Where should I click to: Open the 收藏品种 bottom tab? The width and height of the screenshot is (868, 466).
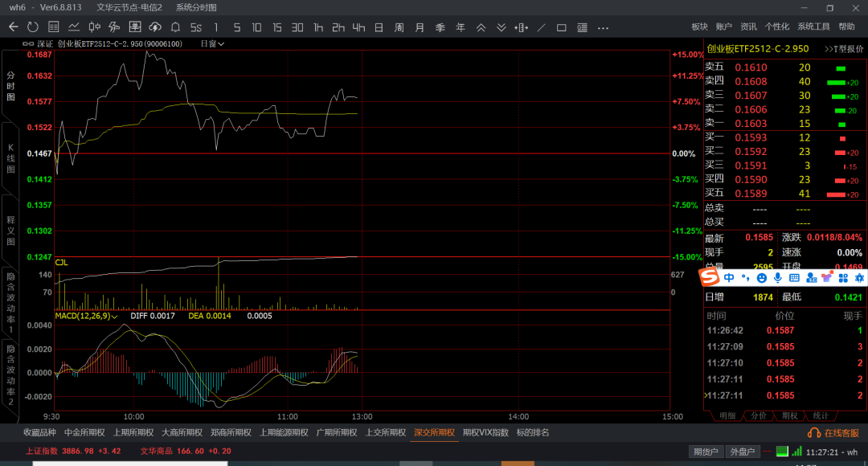point(40,433)
